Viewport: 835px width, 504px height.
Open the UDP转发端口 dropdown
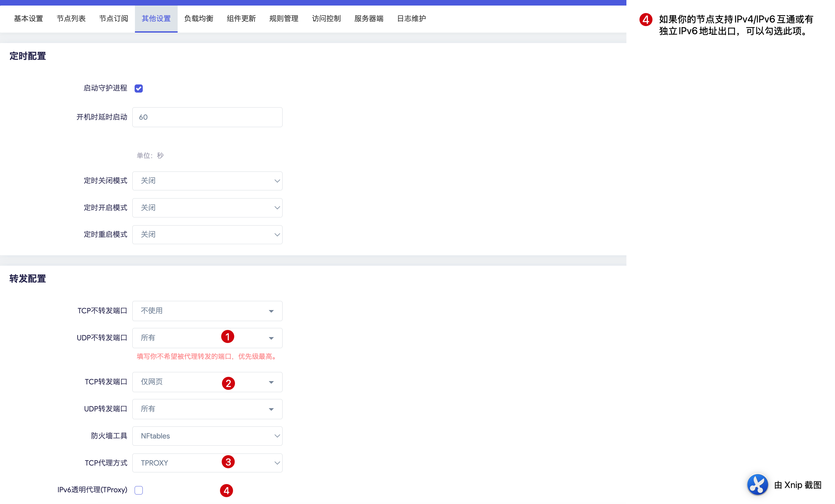[x=207, y=409]
